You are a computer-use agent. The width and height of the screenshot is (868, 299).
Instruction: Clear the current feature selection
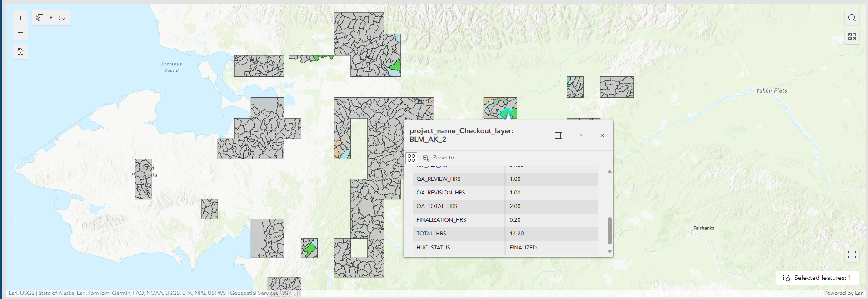[62, 18]
